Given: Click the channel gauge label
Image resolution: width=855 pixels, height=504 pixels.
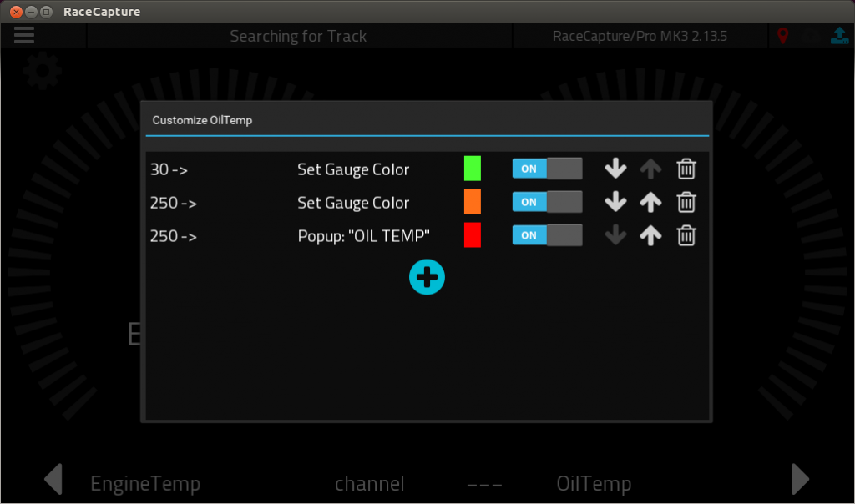Looking at the screenshot, I should click(370, 483).
